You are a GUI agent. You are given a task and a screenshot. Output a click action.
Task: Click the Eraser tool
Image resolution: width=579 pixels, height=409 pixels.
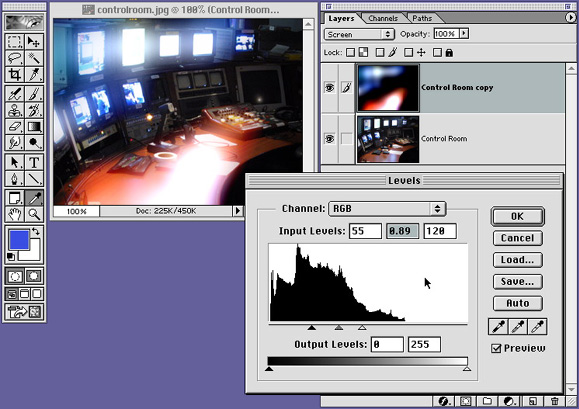coord(15,127)
